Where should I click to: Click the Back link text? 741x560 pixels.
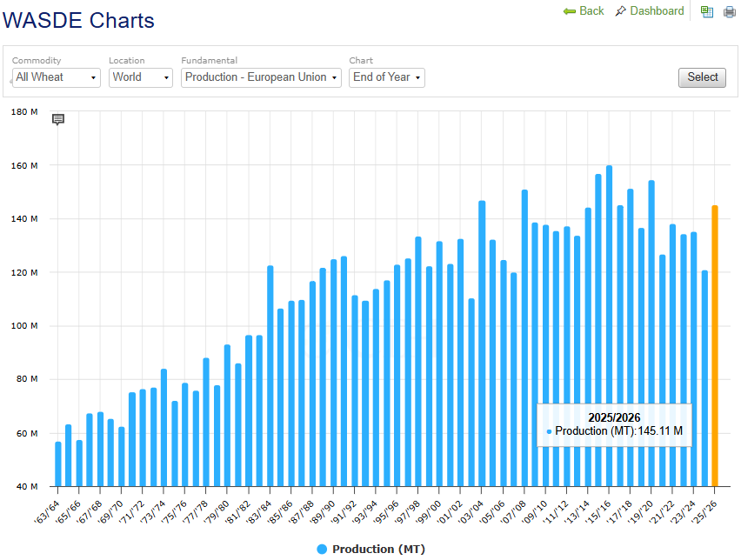(591, 10)
